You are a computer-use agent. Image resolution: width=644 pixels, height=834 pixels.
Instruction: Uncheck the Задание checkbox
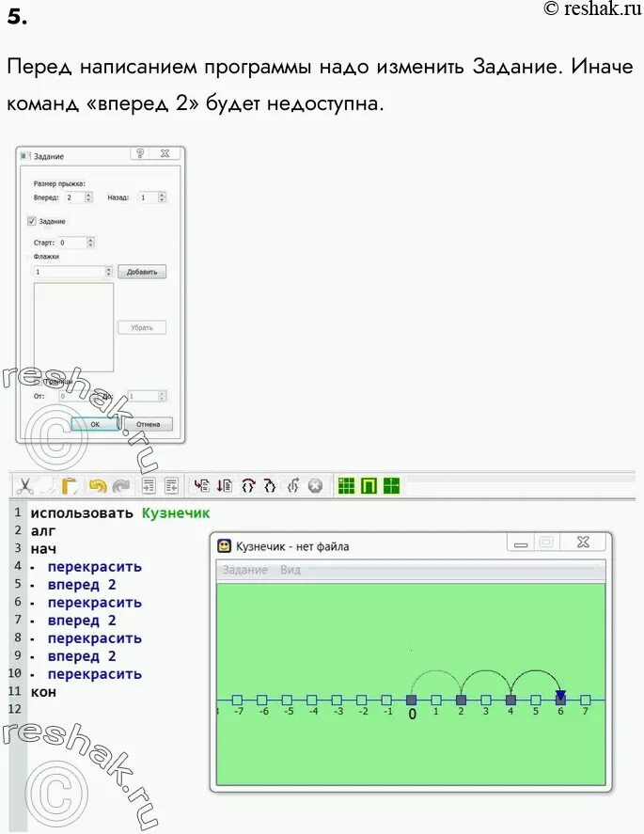pos(32,221)
